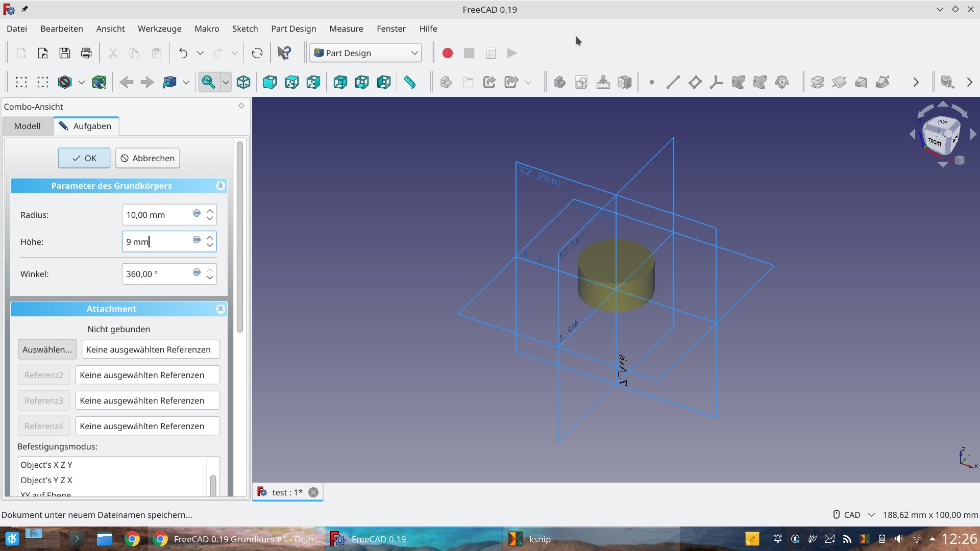Collapse the Parameter des Grundkörpers panel
980x551 pixels.
coord(220,186)
